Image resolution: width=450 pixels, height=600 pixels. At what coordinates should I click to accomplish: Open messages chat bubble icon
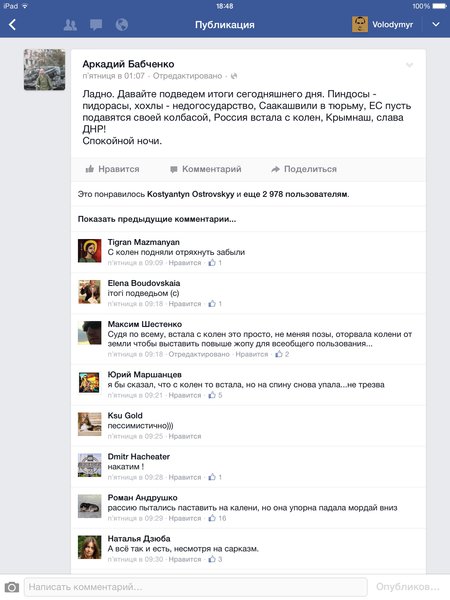[x=96, y=25]
